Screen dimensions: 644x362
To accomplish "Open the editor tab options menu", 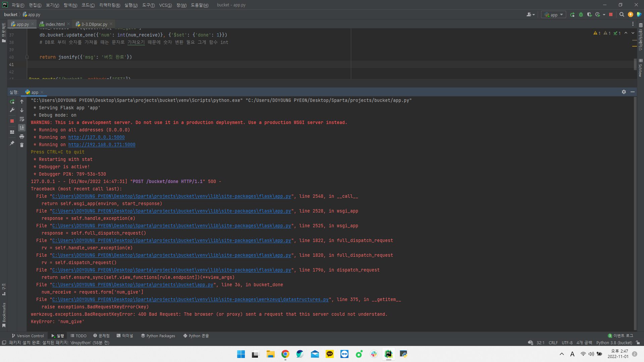I will [633, 24].
